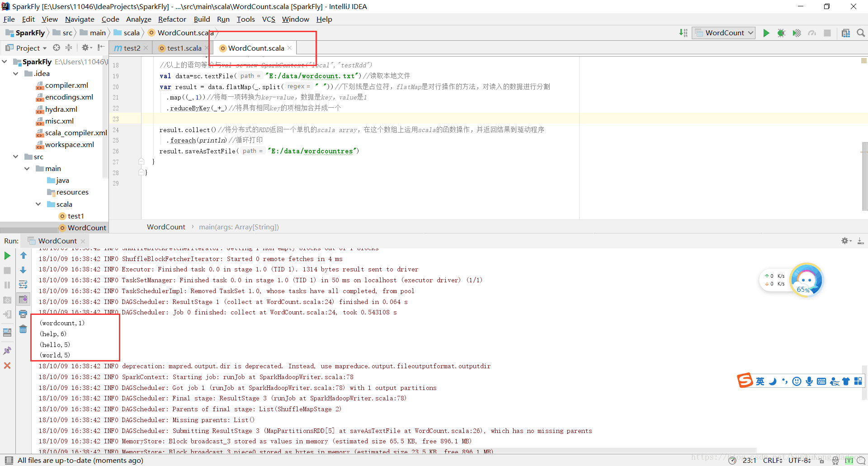Close the Run panel with the red X icon

tap(7, 365)
